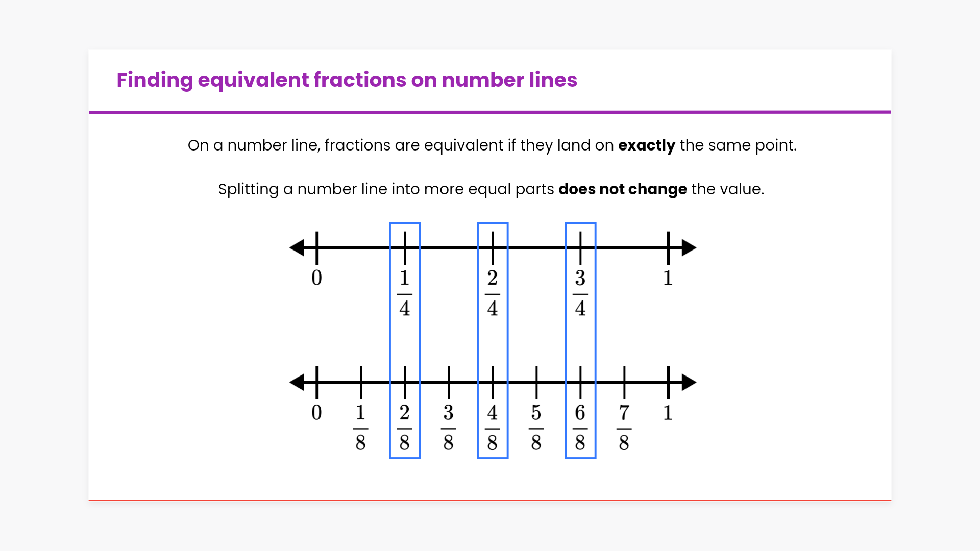Click the 3/4 fraction label
Screen dimensions: 980x551
(580, 293)
